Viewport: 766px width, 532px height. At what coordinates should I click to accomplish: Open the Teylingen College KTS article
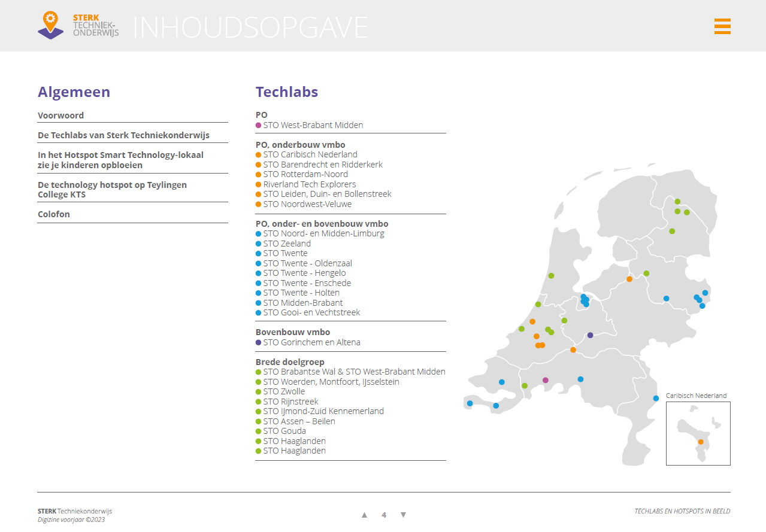(x=112, y=190)
